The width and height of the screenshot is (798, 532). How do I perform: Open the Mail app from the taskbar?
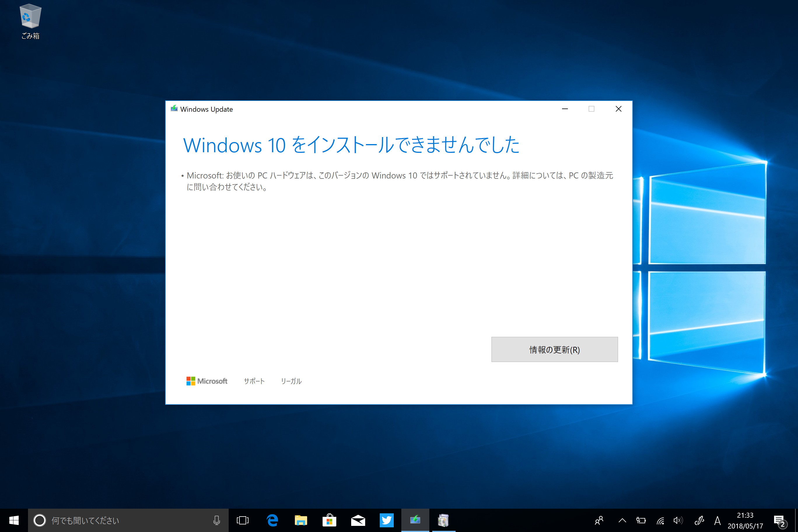[x=358, y=520]
